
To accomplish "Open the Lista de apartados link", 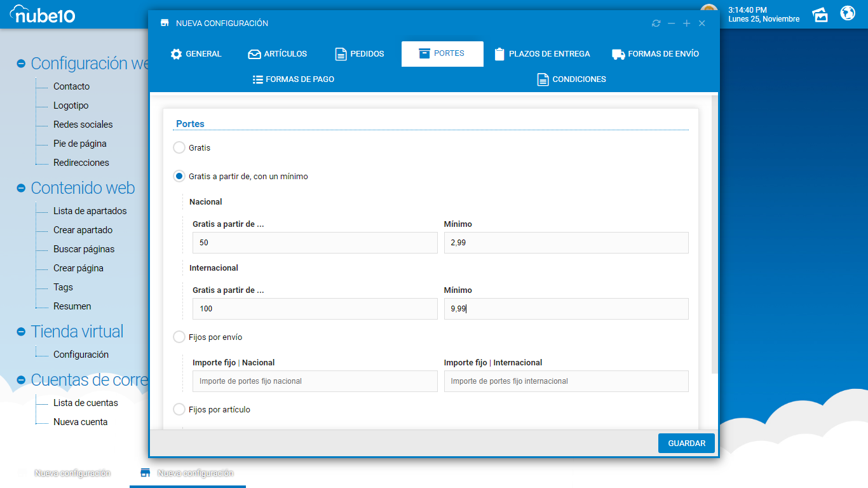I will coord(90,211).
